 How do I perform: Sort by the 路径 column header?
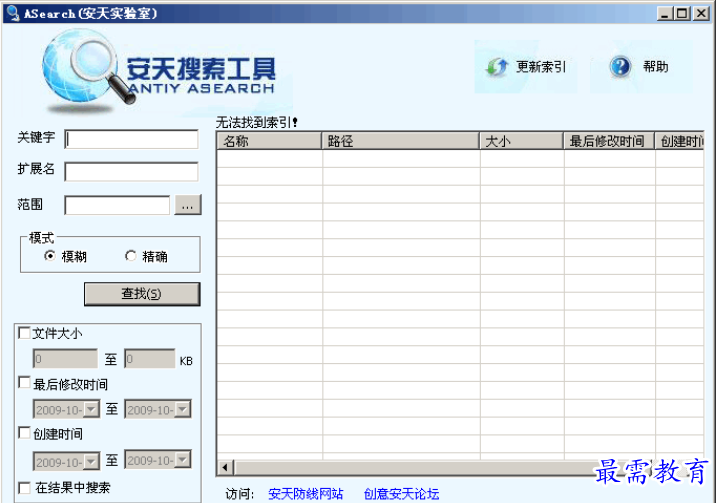click(400, 141)
